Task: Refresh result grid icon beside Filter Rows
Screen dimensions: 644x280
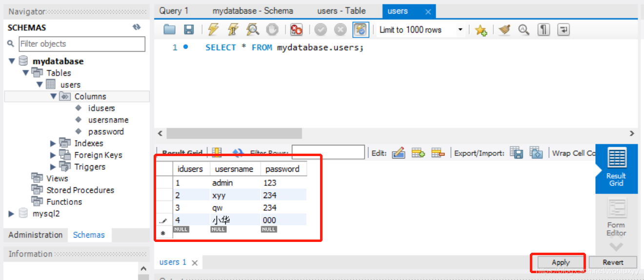Action: (238, 153)
